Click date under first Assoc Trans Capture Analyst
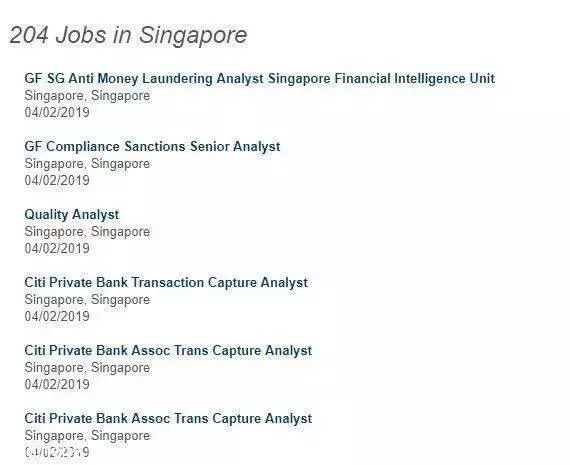The width and height of the screenshot is (570, 465). 57,384
